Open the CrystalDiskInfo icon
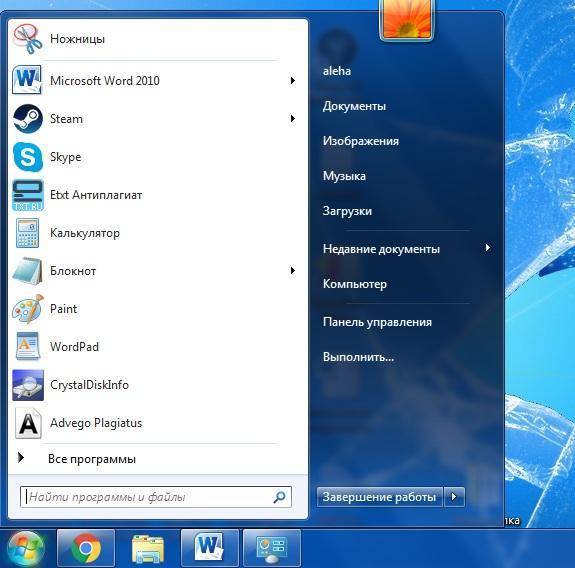575x568 pixels. (28, 385)
